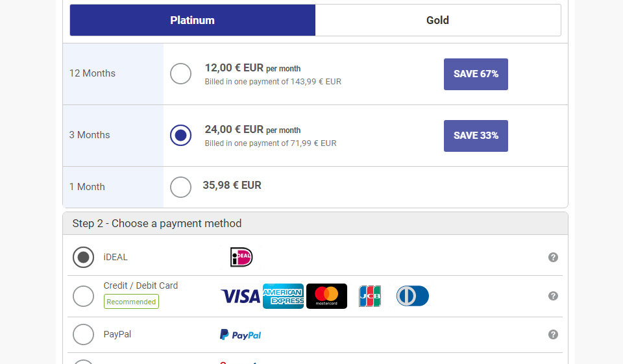Open help icon for iDEAL
Screen dimensions: 623x364
pyautogui.click(x=553, y=258)
